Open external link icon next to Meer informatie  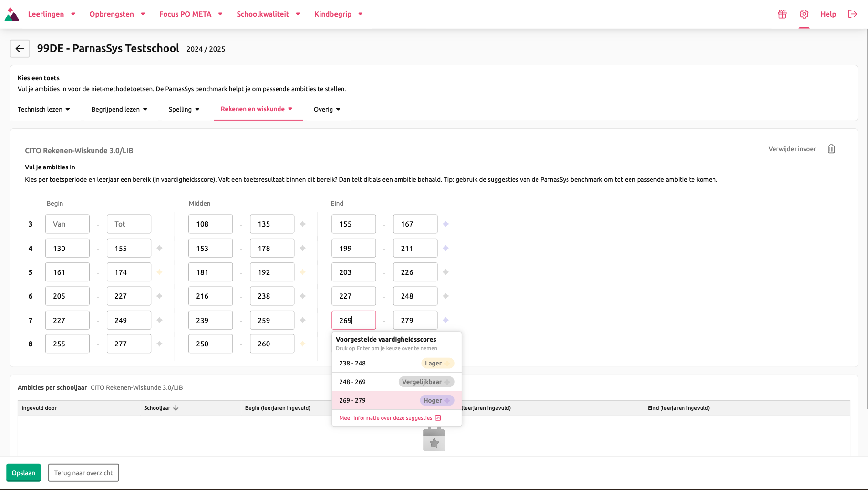point(438,418)
